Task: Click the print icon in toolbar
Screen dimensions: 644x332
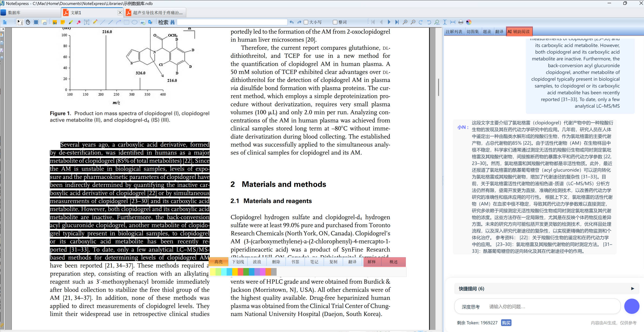Action: pos(461,22)
